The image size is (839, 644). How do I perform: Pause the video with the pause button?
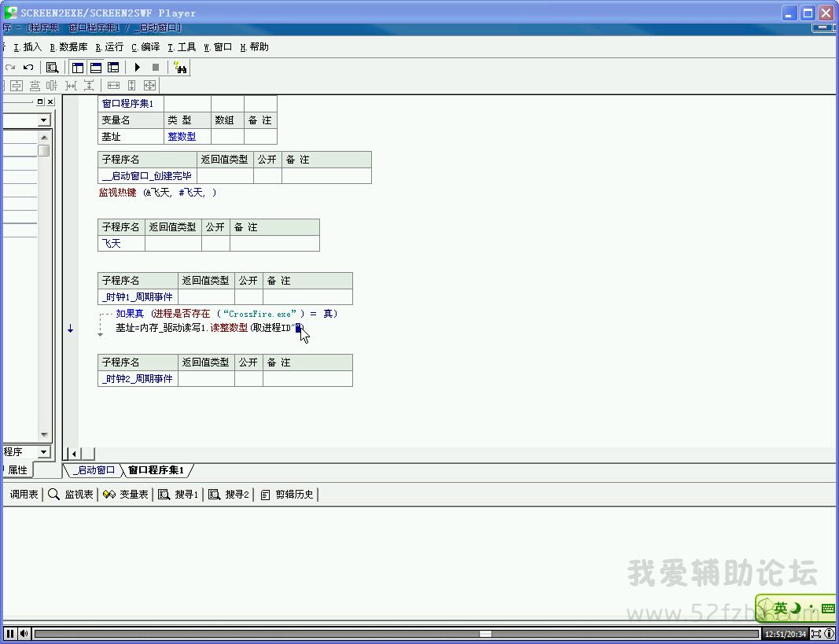pos(10,634)
